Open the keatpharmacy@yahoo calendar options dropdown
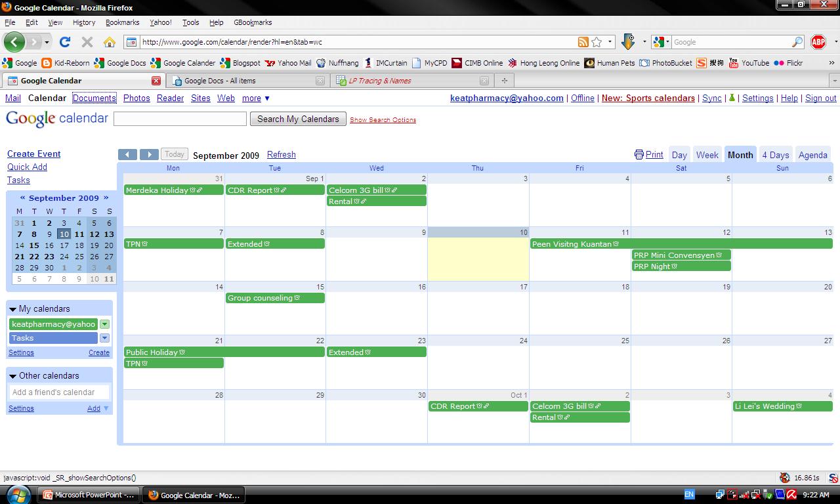Screen dimensions: 840x504 click(x=104, y=324)
